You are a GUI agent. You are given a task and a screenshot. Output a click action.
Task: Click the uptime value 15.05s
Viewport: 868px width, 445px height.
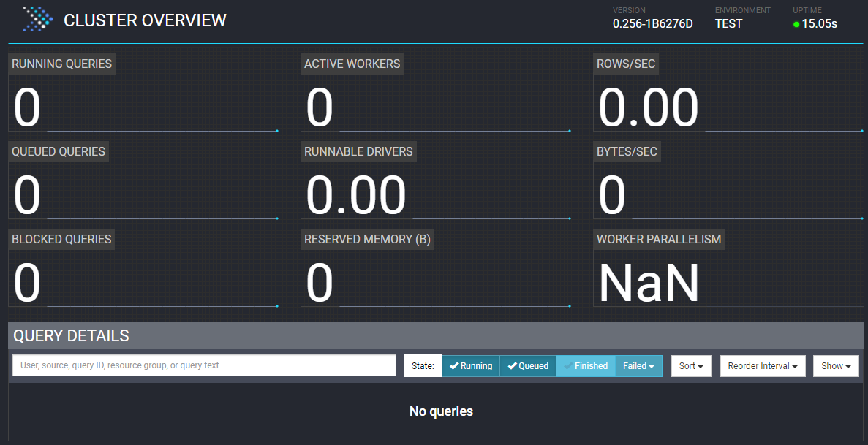click(x=819, y=24)
